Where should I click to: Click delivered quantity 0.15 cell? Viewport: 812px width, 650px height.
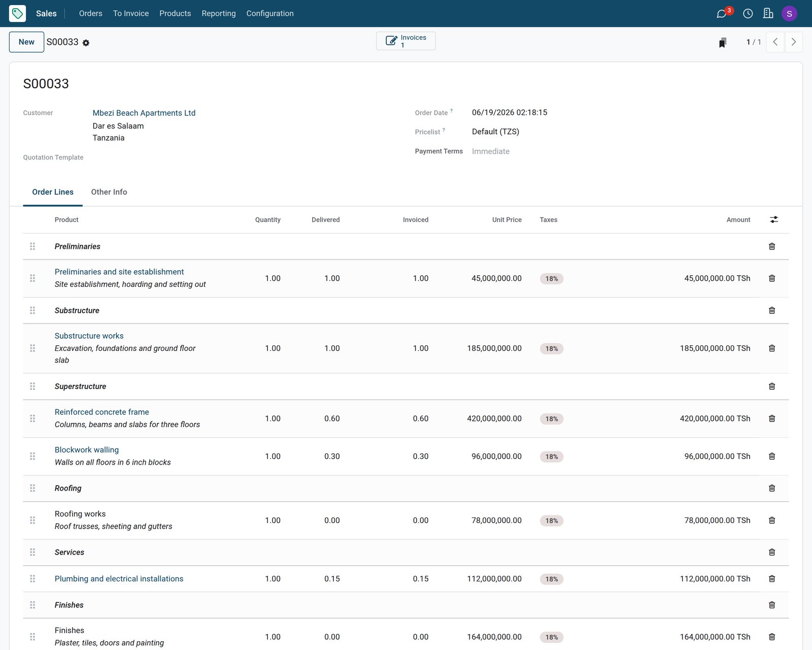(x=332, y=579)
